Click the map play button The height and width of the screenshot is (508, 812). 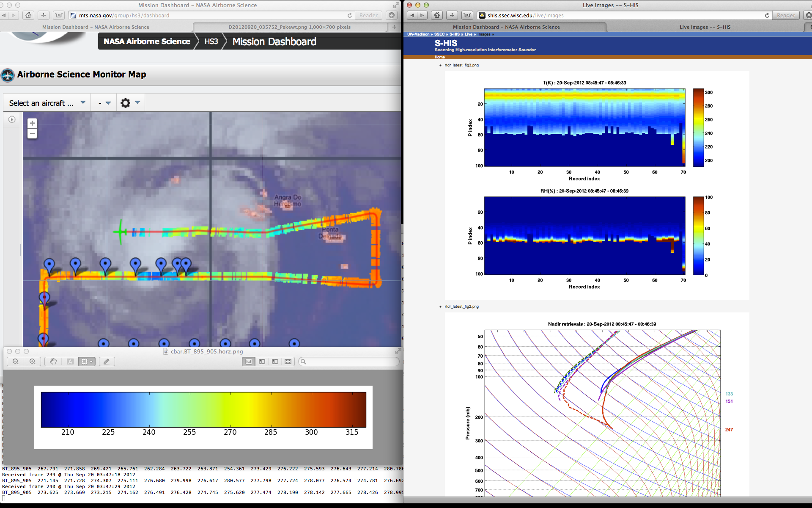(x=12, y=120)
